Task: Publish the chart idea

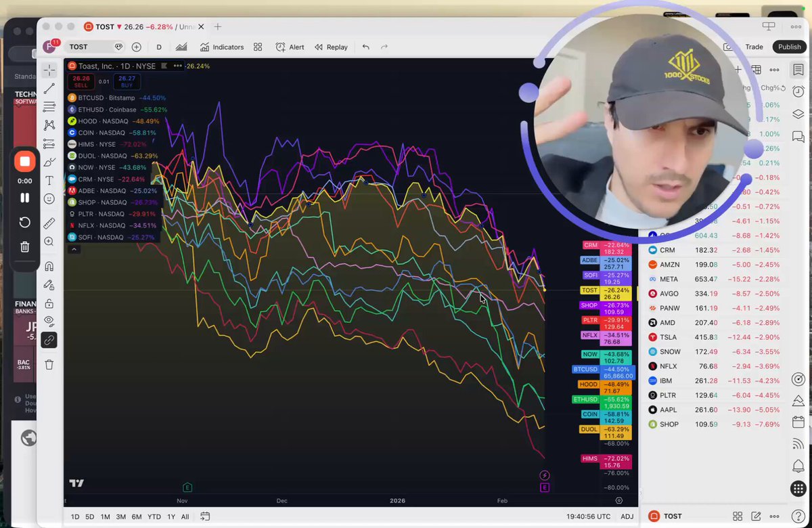Action: [789, 47]
